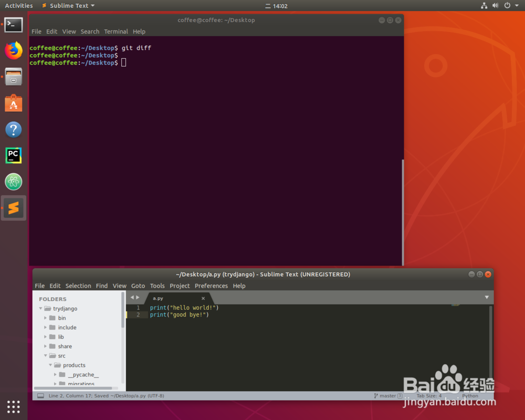The width and height of the screenshot is (525, 420).
Task: Close the a.py tab
Action: click(203, 298)
